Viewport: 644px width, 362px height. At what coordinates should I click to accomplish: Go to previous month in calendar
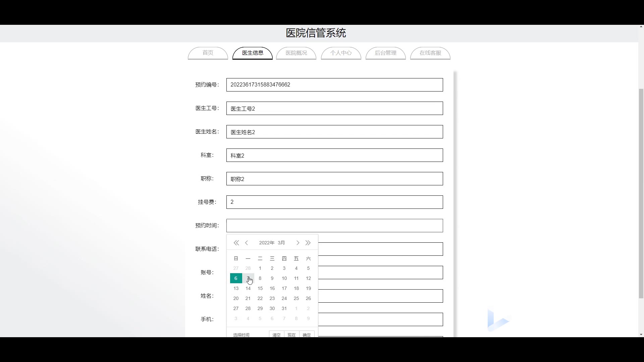(x=247, y=243)
